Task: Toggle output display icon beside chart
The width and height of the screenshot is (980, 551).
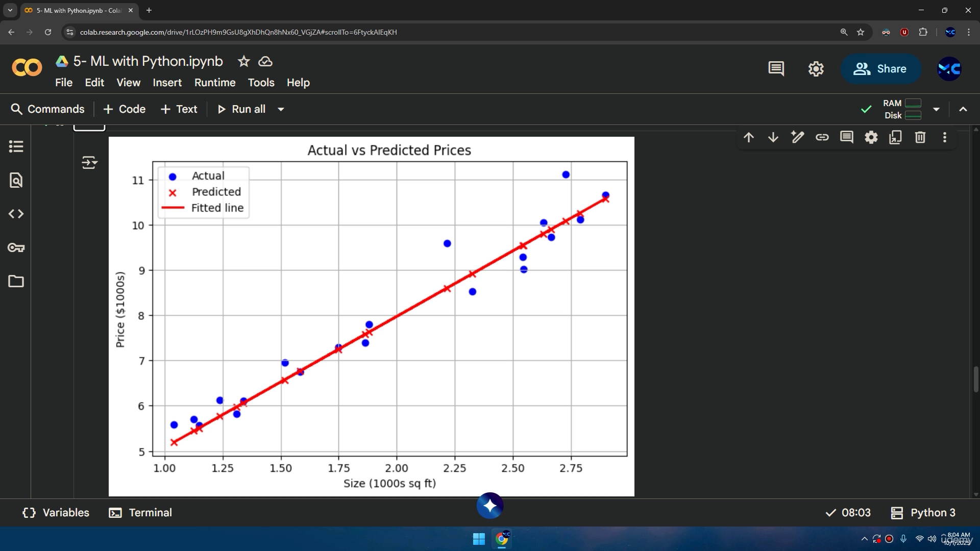Action: click(x=89, y=163)
